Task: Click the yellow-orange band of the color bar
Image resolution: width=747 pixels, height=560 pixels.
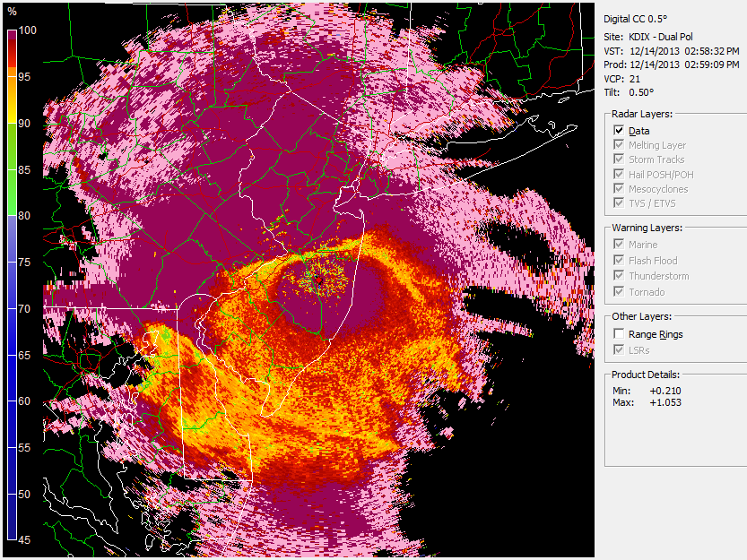Action: coord(13,95)
